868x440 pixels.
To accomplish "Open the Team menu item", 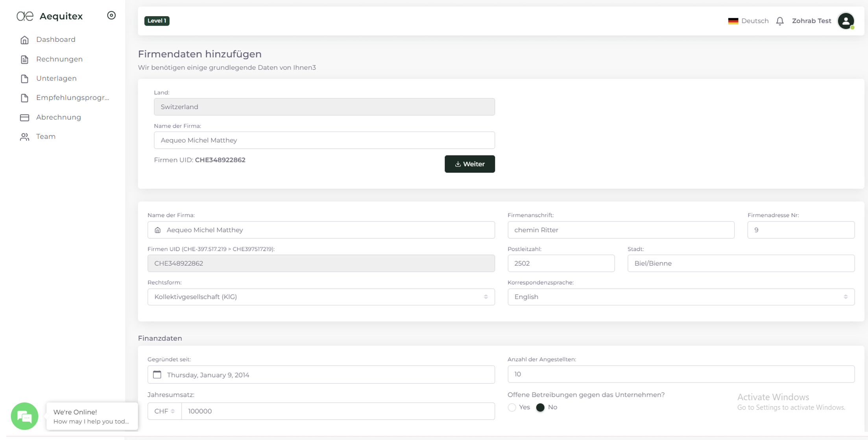I will pyautogui.click(x=46, y=137).
